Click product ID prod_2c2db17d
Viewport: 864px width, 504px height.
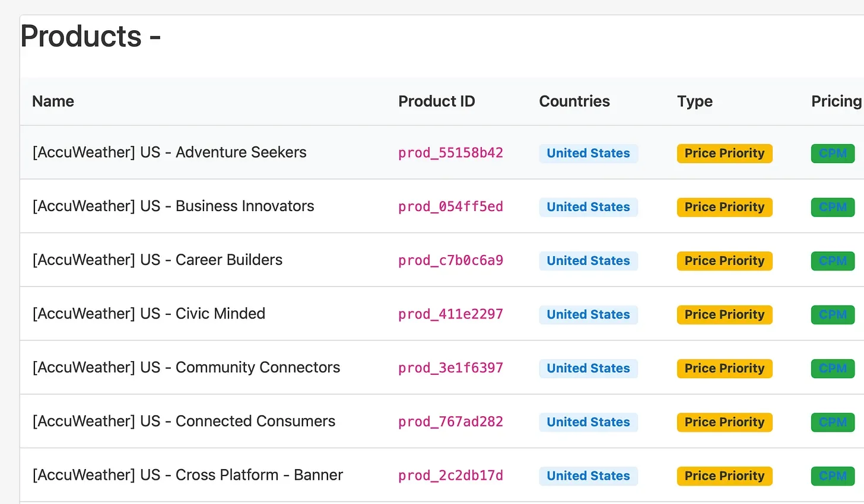(x=450, y=476)
